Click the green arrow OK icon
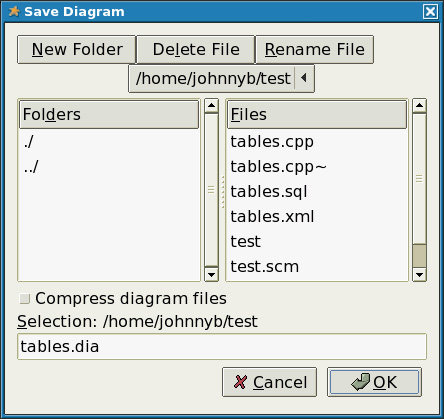This screenshot has height=419, width=444. click(x=361, y=382)
